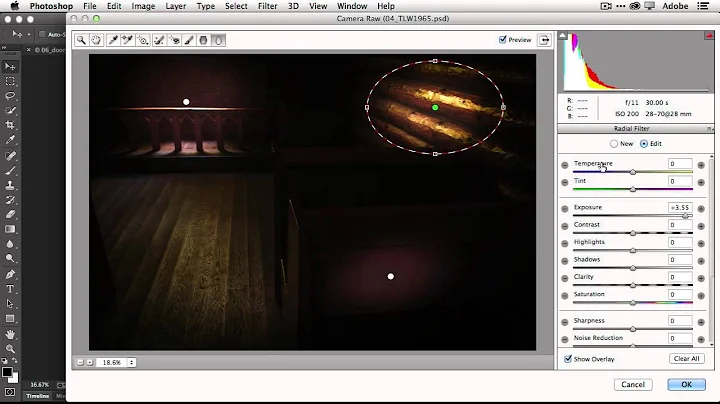Toggle shadow clipping warning on histogram
The width and height of the screenshot is (720, 404).
pos(562,35)
